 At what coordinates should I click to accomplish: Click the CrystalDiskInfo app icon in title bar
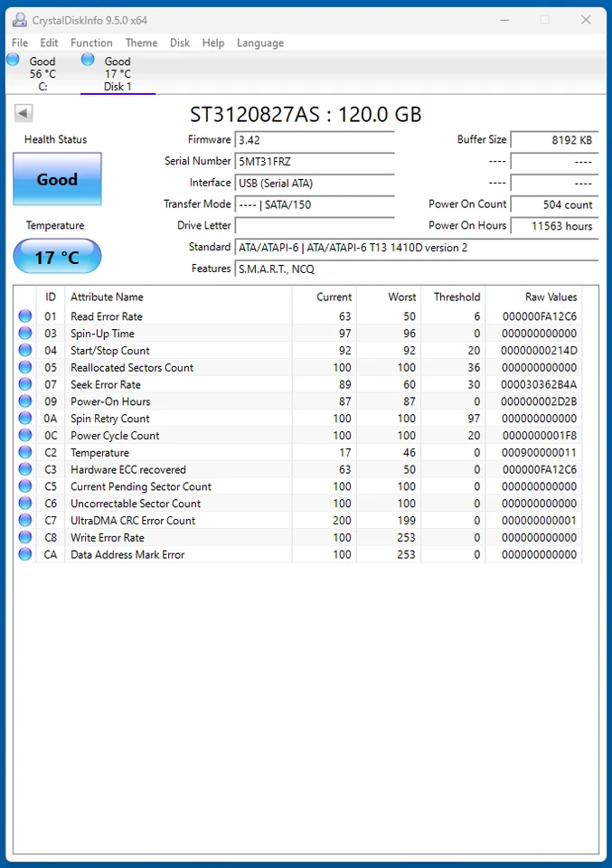click(x=19, y=21)
